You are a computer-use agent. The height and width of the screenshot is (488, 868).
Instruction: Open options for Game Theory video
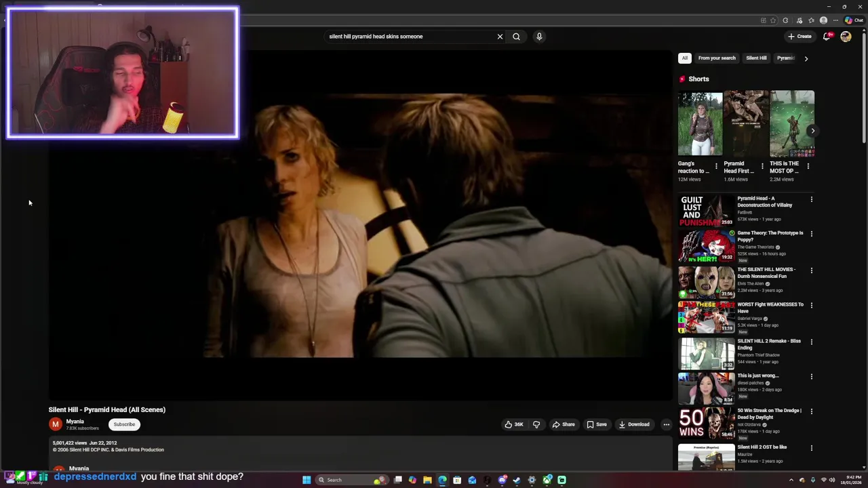point(812,234)
